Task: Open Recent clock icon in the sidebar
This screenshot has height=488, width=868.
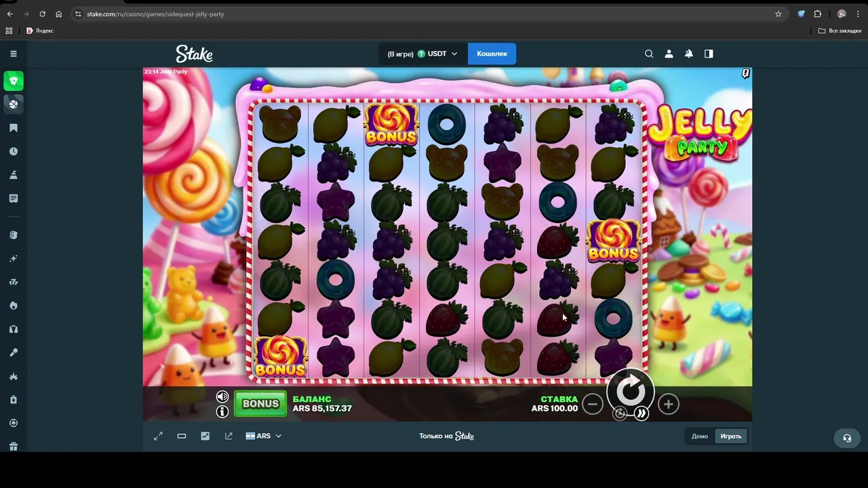Action: (14, 151)
